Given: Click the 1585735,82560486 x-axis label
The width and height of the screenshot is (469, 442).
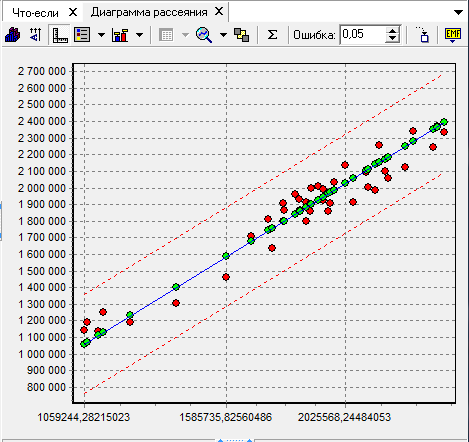Looking at the screenshot, I should [226, 417].
